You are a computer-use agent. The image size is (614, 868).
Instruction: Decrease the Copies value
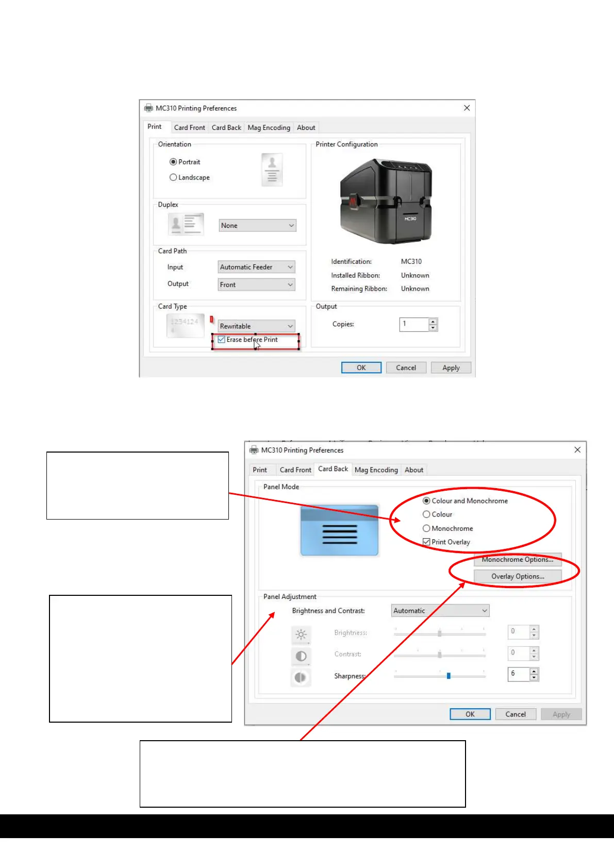[x=433, y=328]
